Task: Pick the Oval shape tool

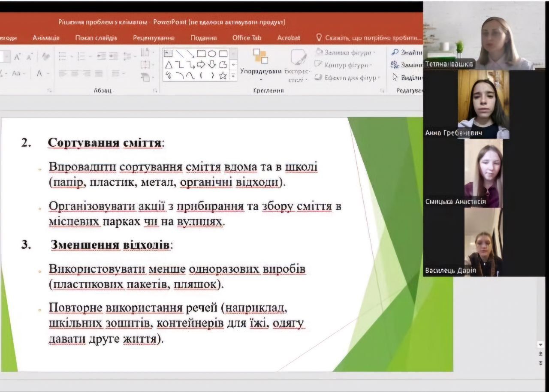Action: click(212, 54)
